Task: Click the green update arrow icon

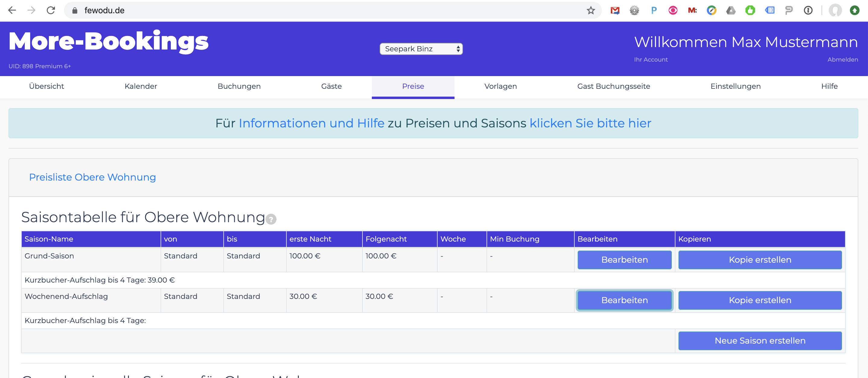Action: (x=854, y=11)
